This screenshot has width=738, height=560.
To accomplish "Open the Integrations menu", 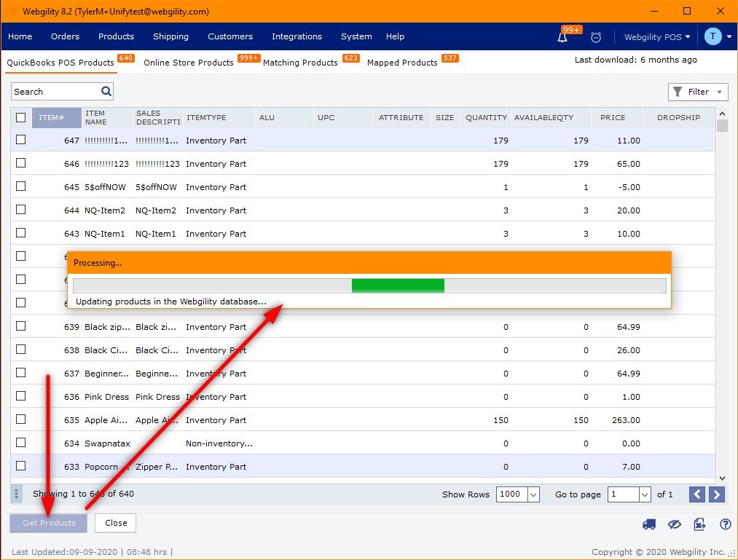I will click(x=297, y=36).
